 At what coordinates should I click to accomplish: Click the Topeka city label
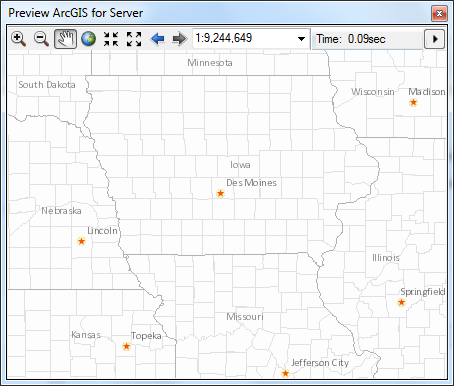tap(146, 336)
